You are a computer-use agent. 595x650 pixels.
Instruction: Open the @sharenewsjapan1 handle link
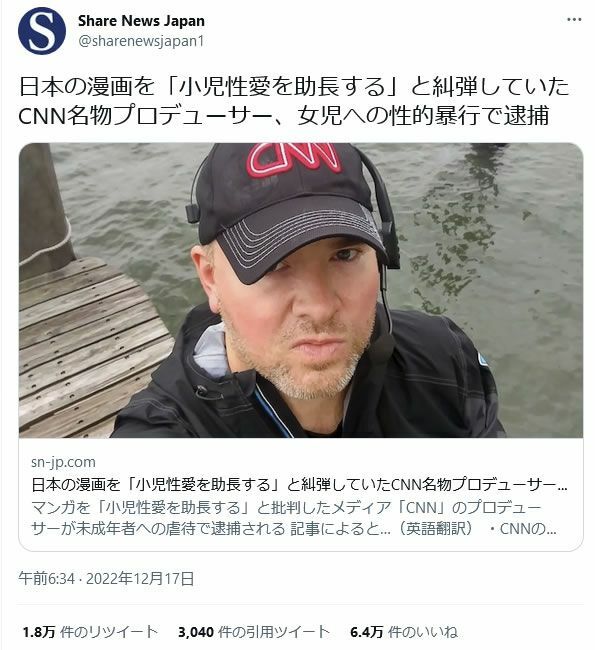coord(141,41)
